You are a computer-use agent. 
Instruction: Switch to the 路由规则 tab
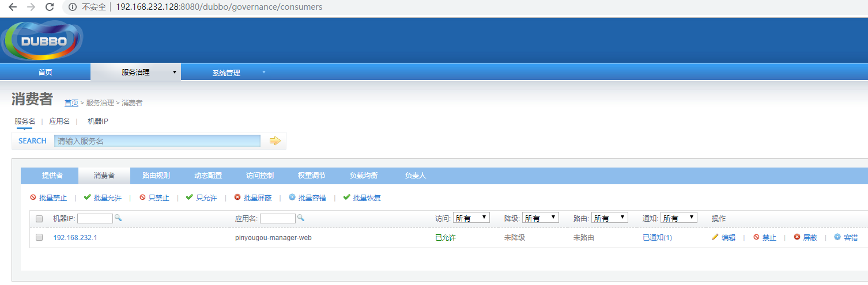click(156, 176)
